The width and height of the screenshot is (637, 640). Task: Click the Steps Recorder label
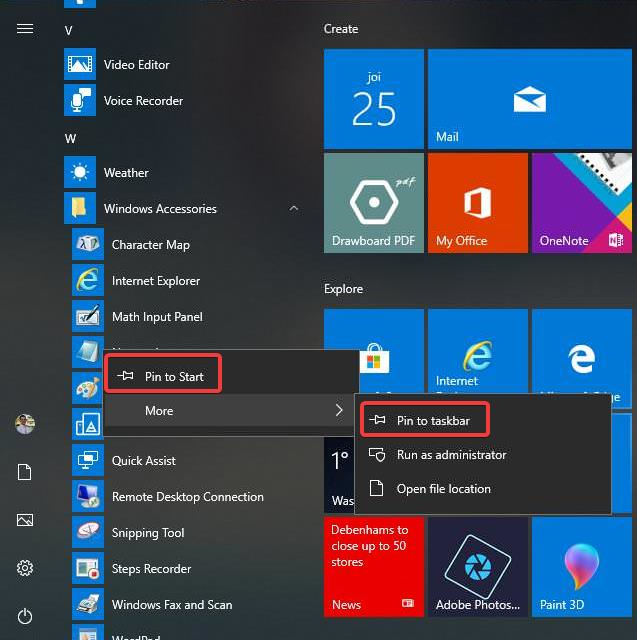[x=151, y=569]
